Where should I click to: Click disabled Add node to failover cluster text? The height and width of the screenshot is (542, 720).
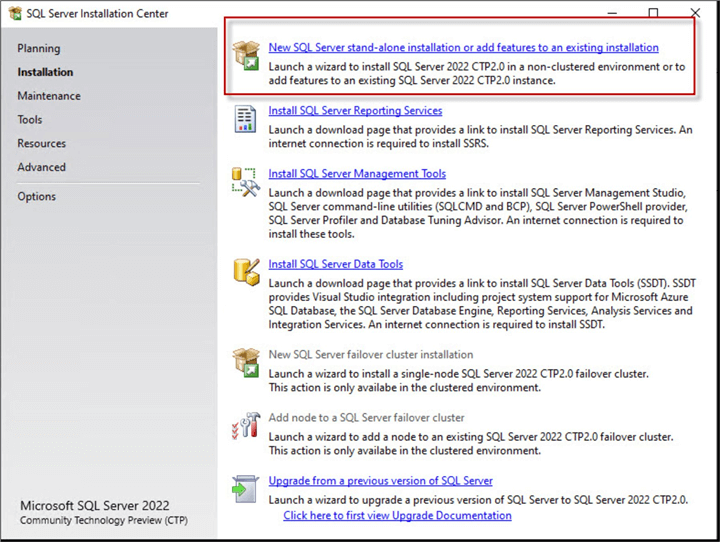point(366,418)
